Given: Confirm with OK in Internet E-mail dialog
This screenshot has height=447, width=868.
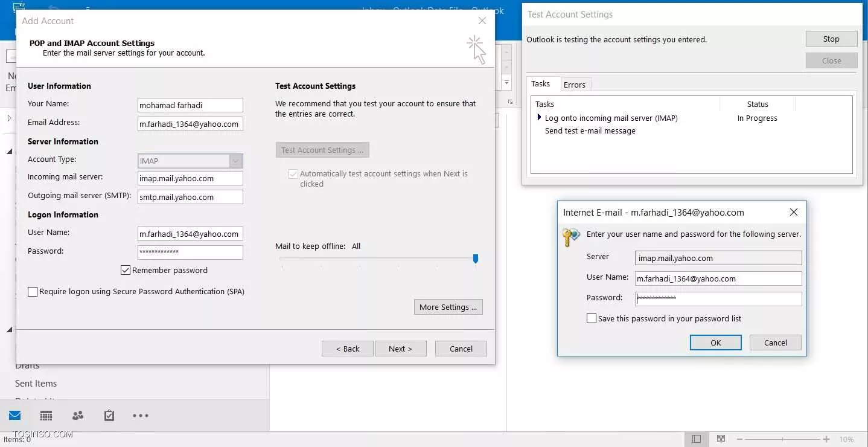Looking at the screenshot, I should (715, 342).
